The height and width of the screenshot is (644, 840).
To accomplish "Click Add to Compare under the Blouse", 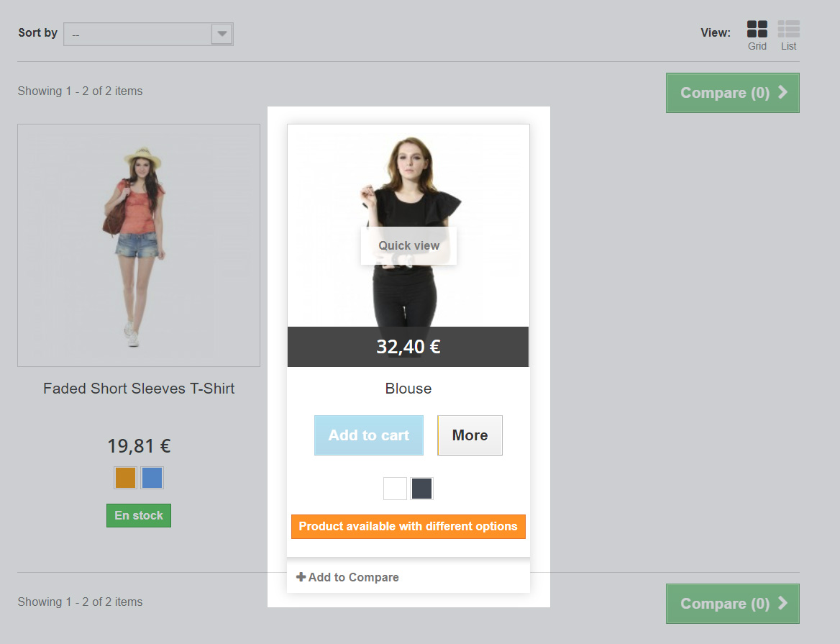I will tap(348, 577).
